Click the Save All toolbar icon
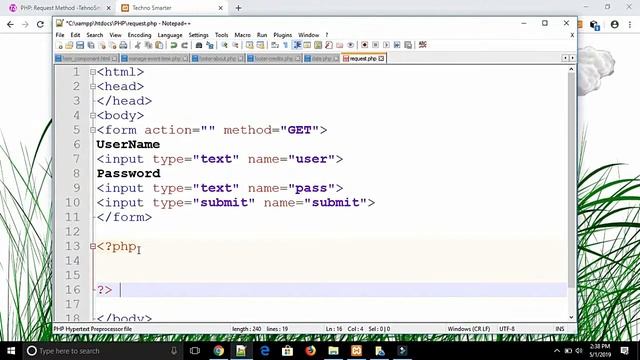 click(91, 45)
